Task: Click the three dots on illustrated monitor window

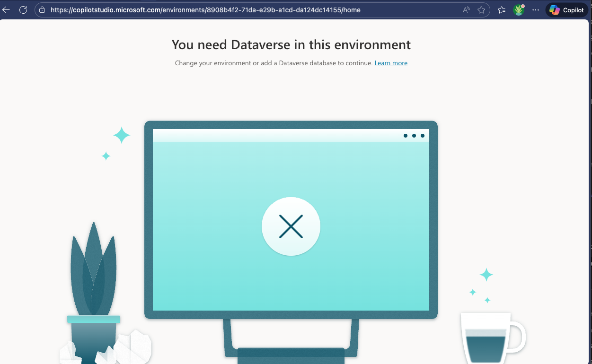Action: pyautogui.click(x=414, y=136)
